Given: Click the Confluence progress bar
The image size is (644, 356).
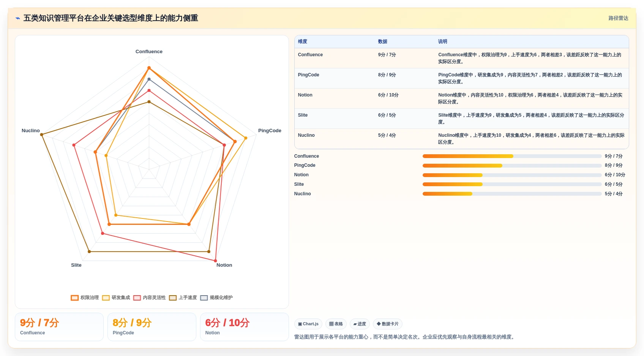Looking at the screenshot, I should pyautogui.click(x=512, y=156).
